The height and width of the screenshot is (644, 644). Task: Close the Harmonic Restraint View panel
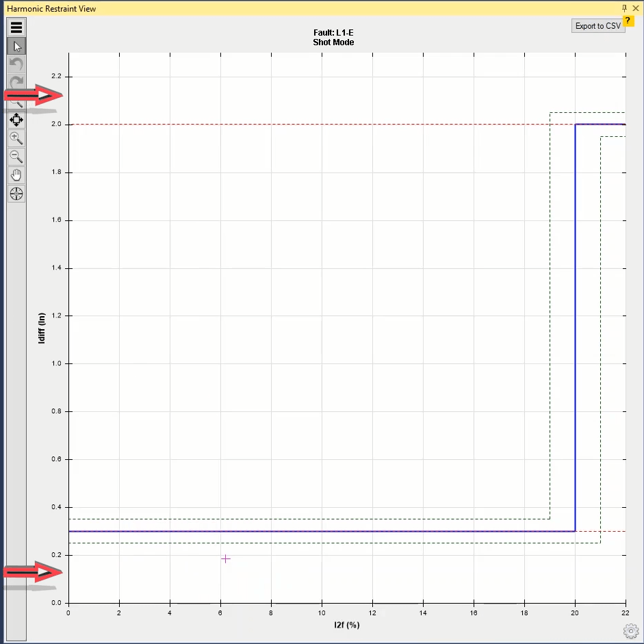click(x=636, y=8)
